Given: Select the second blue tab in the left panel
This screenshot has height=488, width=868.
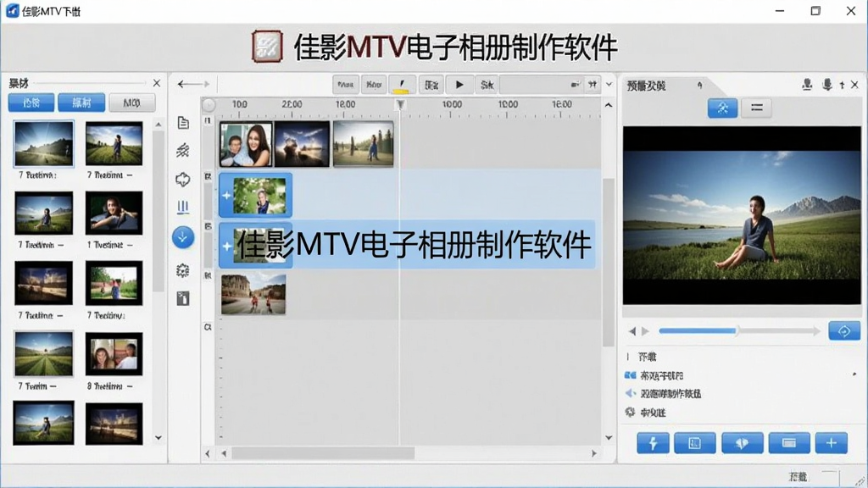Looking at the screenshot, I should click(x=81, y=103).
